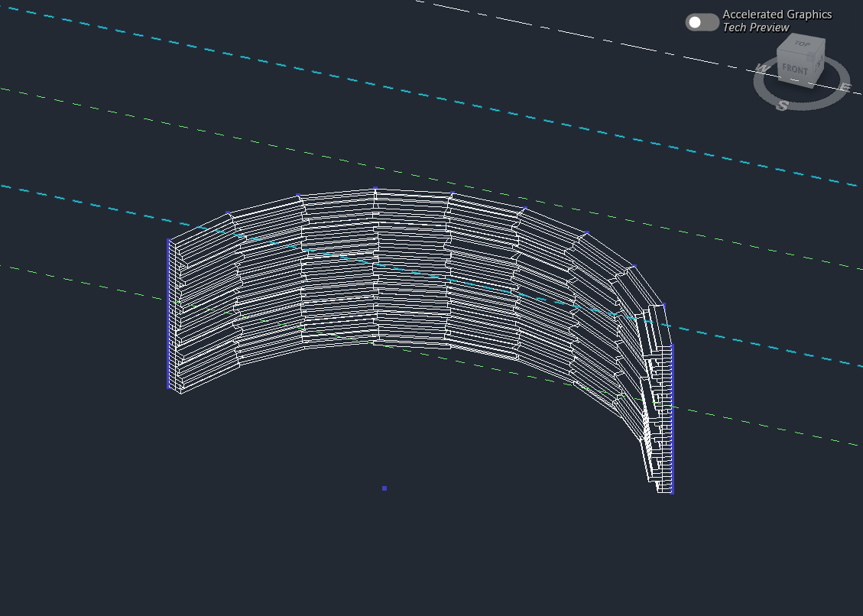Click the blue vertical edge at the arc's right end
The width and height of the screenshot is (863, 616).
point(672,418)
